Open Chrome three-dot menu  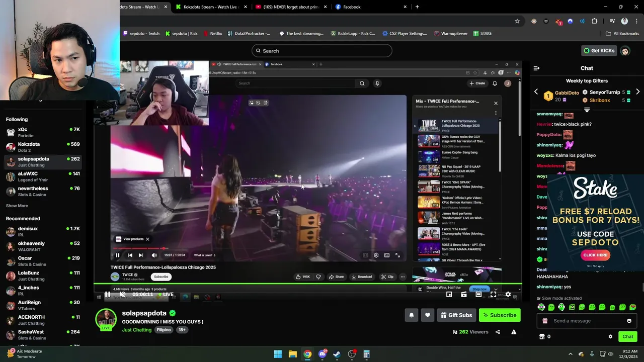(x=635, y=21)
